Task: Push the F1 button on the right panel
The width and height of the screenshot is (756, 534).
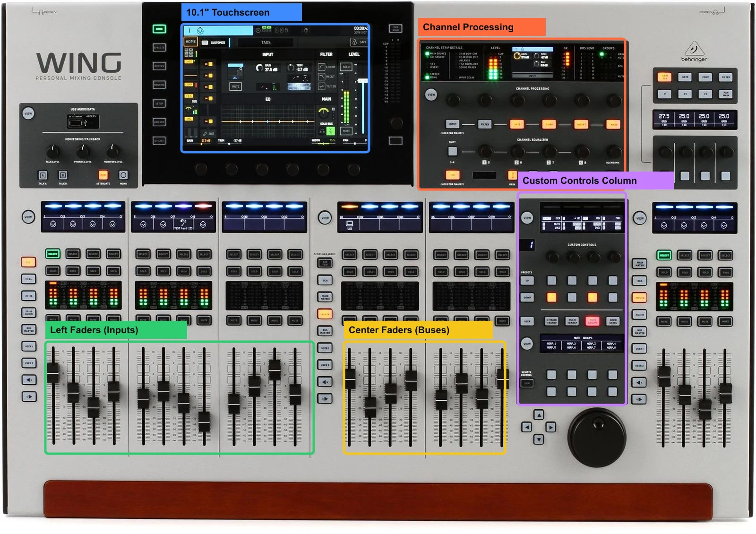Action: pos(665,94)
